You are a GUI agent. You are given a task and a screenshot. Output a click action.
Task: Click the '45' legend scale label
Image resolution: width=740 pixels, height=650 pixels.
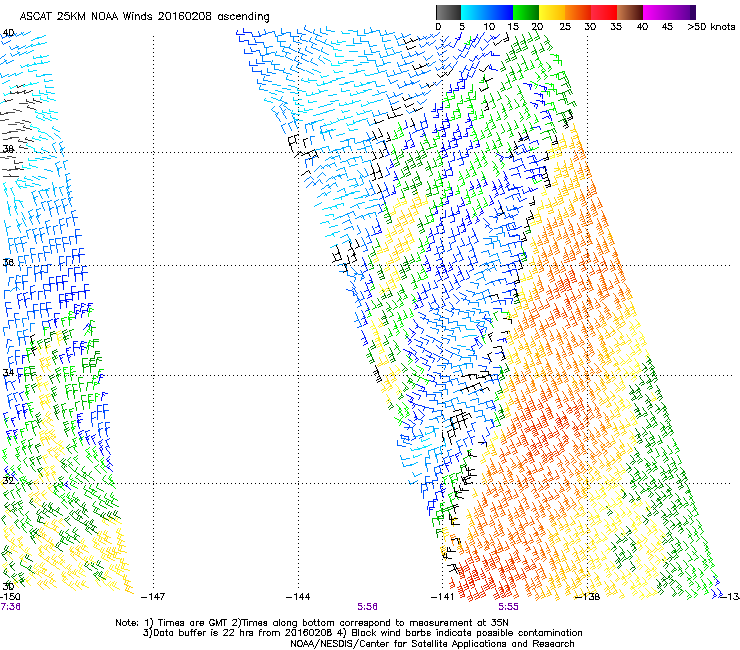coord(667,27)
